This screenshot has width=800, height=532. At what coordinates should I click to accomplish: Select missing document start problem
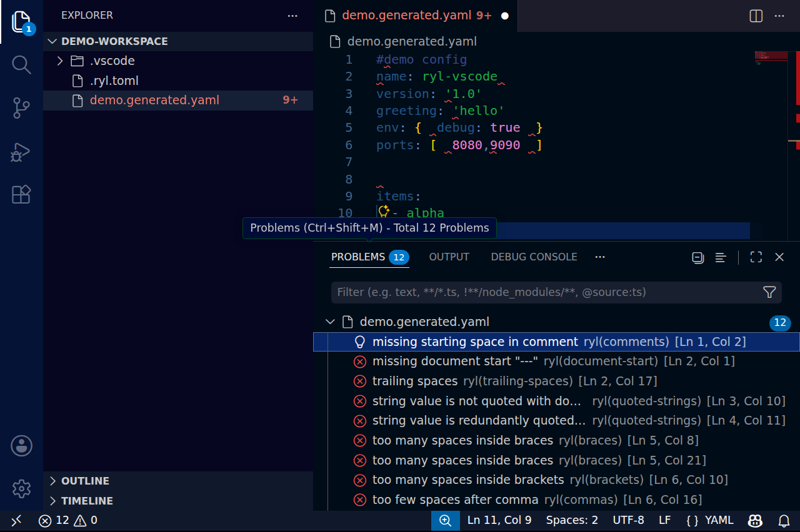point(556,362)
